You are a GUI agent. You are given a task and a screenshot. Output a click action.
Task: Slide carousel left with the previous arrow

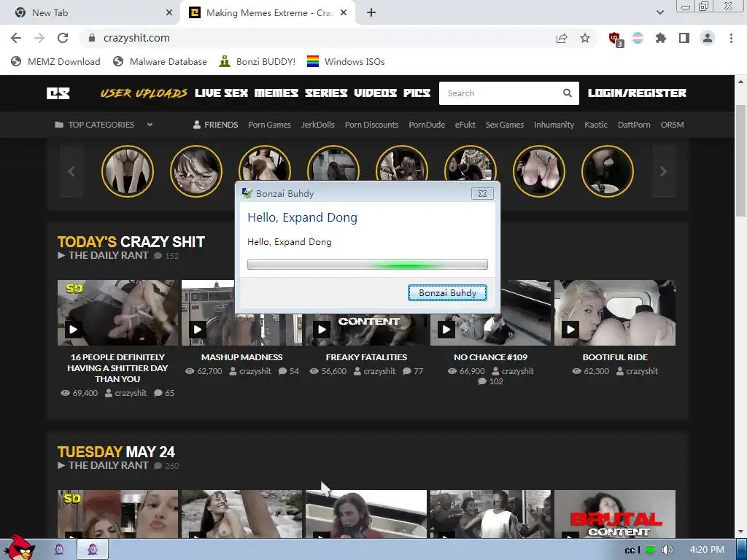[x=71, y=171]
